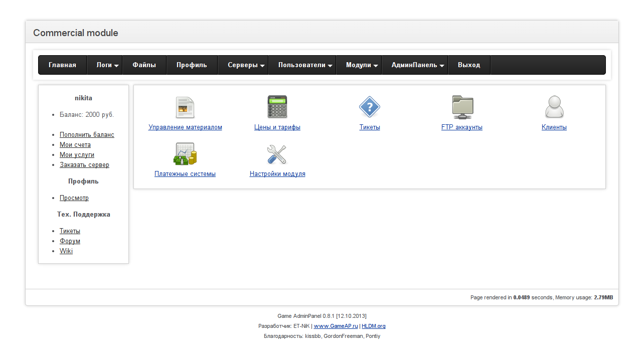Open the Цены и тарифы calculator icon
Image resolution: width=644 pixels, height=361 pixels.
click(x=277, y=107)
